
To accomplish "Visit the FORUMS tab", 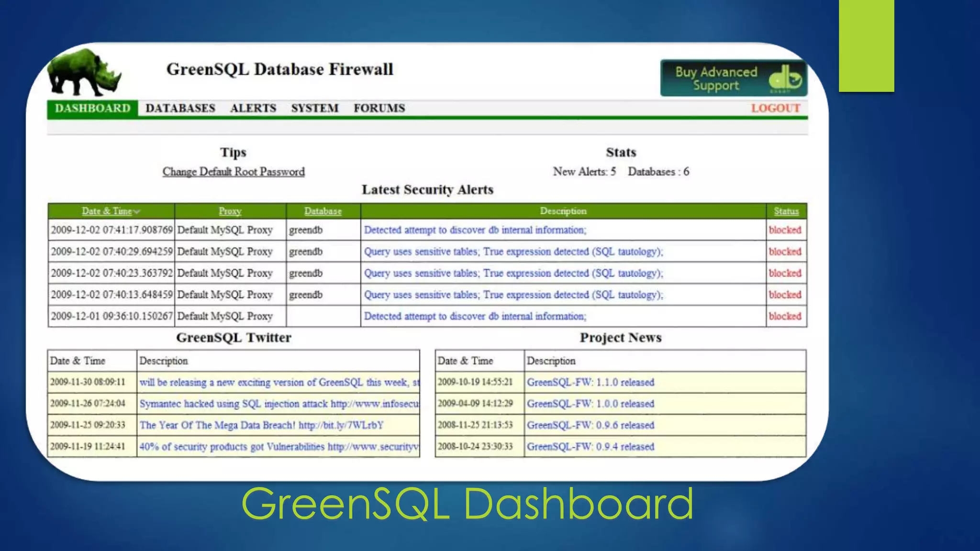I will pyautogui.click(x=379, y=108).
